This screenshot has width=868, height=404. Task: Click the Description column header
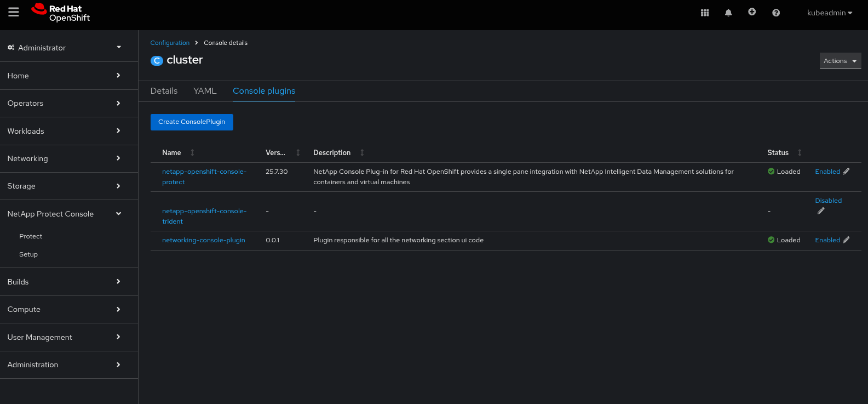click(x=332, y=153)
